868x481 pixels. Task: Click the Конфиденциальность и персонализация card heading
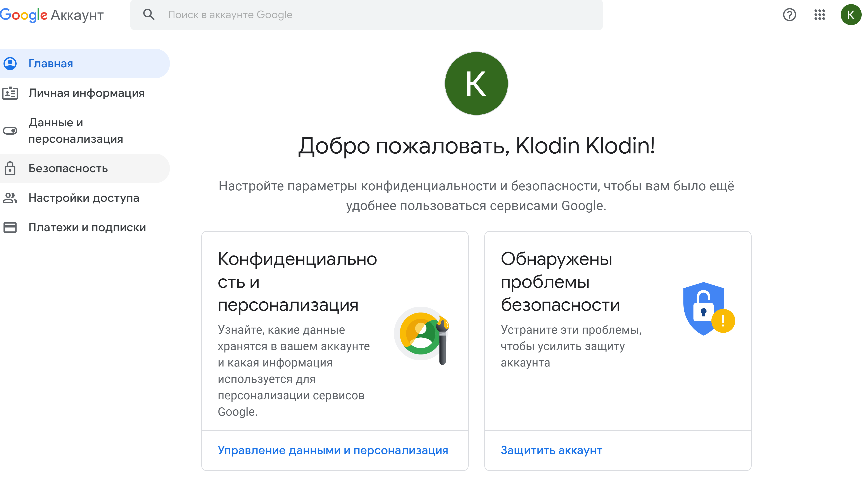coord(297,282)
